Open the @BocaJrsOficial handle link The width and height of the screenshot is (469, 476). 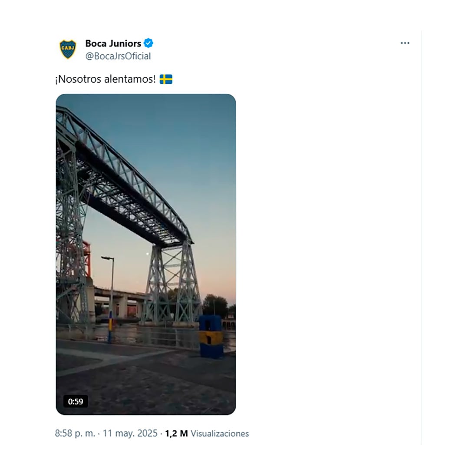coord(118,56)
